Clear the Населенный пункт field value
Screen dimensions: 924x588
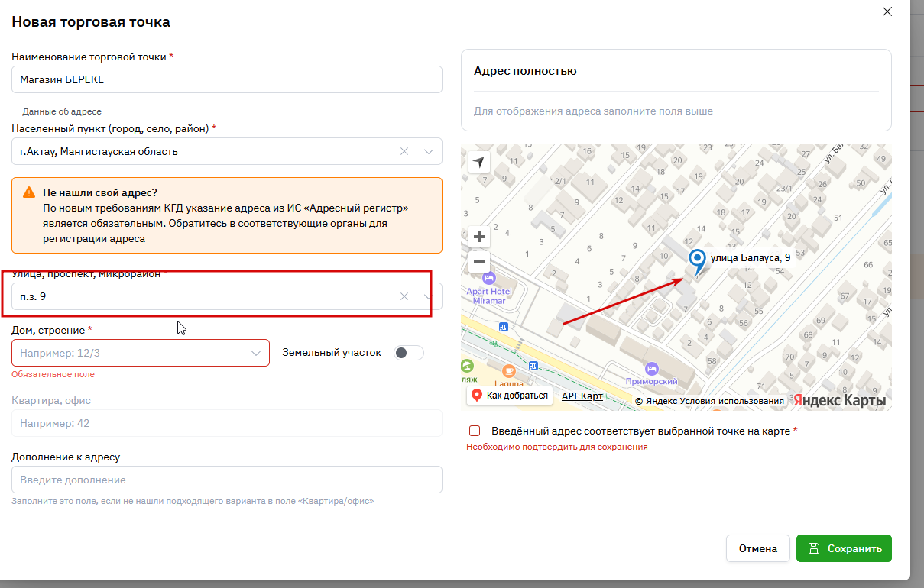[404, 151]
